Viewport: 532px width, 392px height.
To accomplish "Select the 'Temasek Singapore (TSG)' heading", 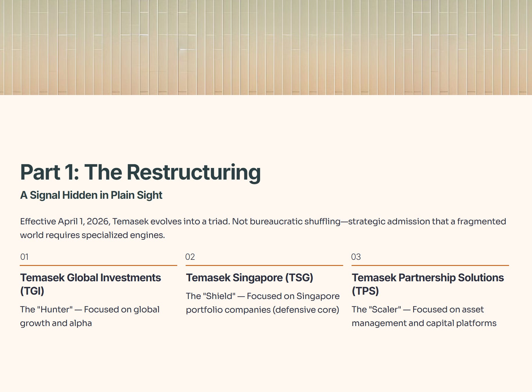I will [x=250, y=278].
